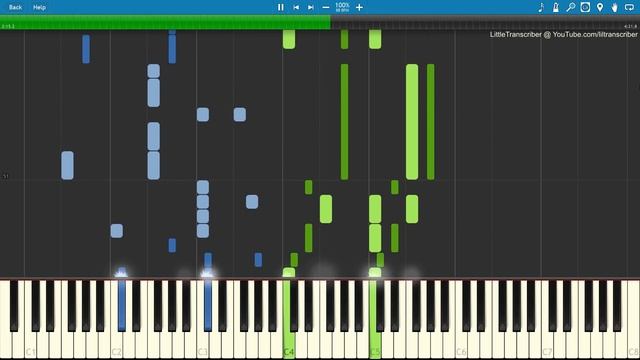Open the Help menu
Screen dimensions: 640x360
point(39,7)
